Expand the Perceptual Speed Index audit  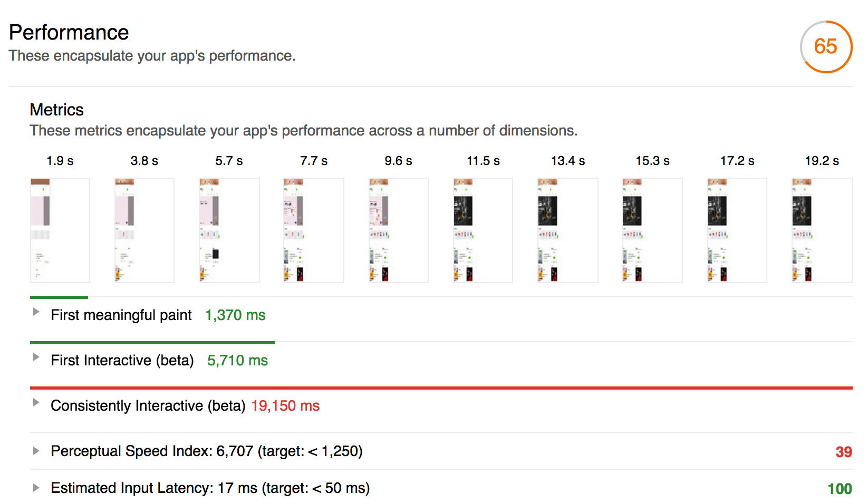point(36,451)
